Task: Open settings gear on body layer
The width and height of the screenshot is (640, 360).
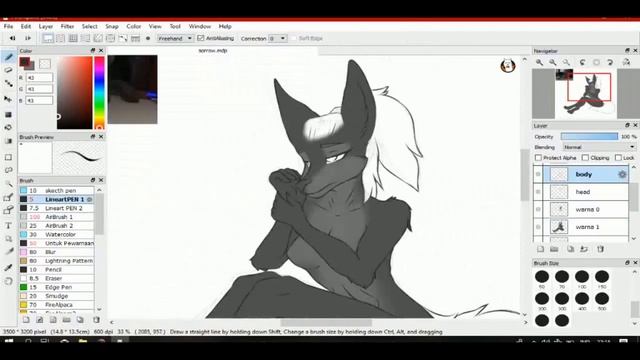Action: (622, 175)
